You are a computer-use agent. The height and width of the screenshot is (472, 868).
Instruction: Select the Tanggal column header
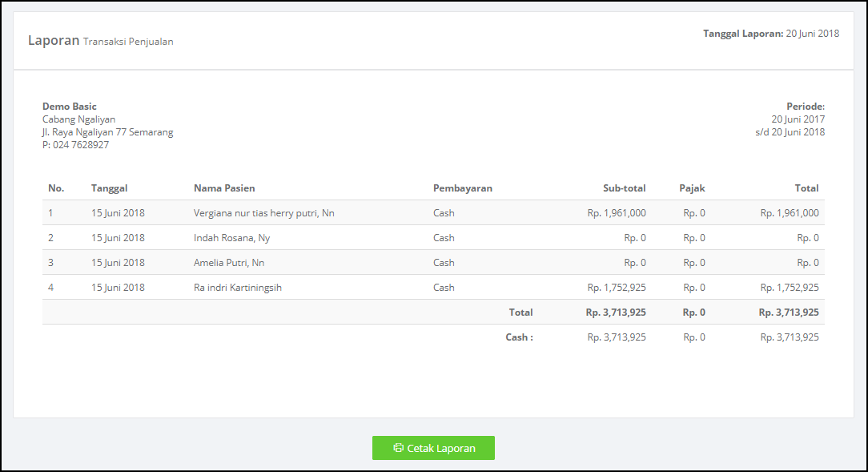[109, 188]
